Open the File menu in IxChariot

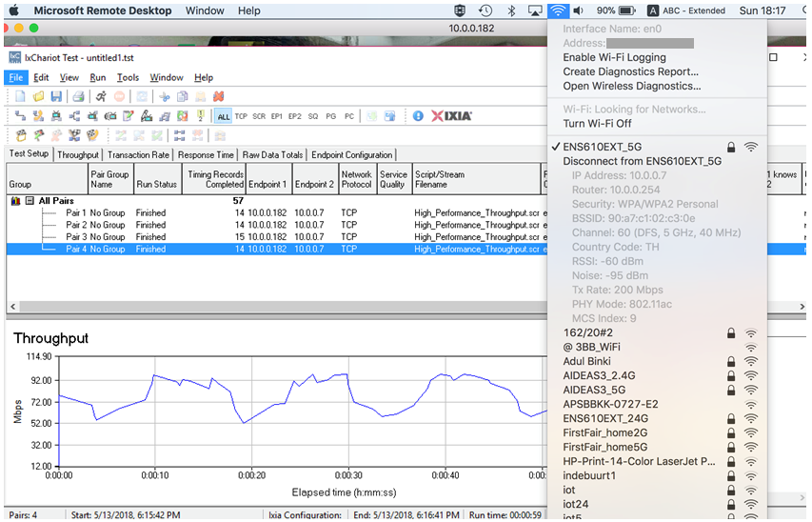tap(15, 77)
